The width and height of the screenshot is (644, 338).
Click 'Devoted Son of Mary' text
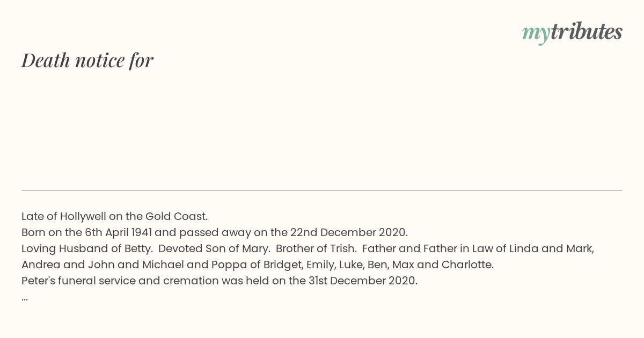coord(214,248)
